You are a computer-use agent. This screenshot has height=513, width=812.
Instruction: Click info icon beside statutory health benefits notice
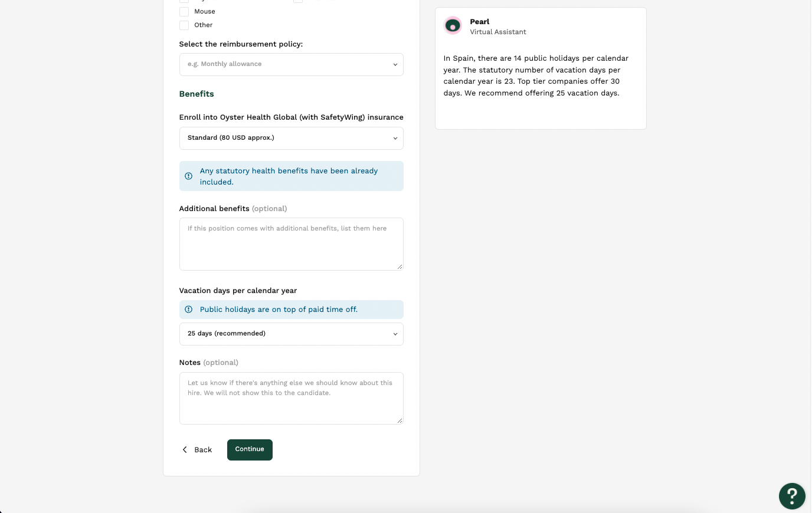[189, 176]
